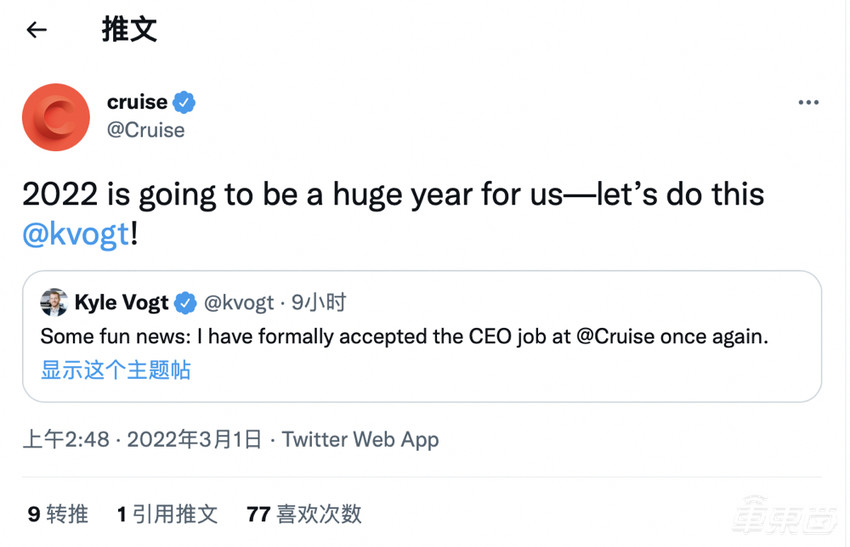This screenshot has height=547, width=850.
Task: Click the 推文 page heading
Action: pyautogui.click(x=129, y=30)
